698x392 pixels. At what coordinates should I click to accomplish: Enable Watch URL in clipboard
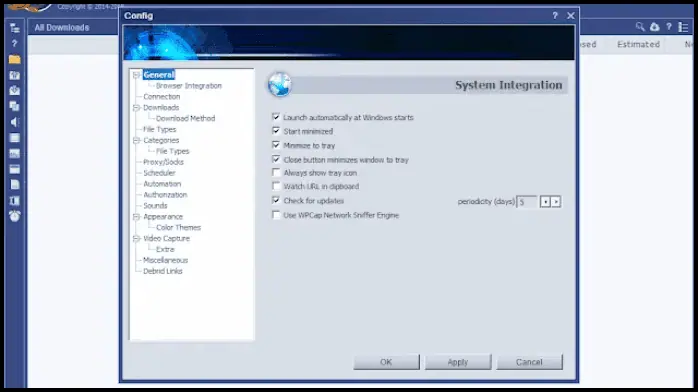click(x=276, y=186)
